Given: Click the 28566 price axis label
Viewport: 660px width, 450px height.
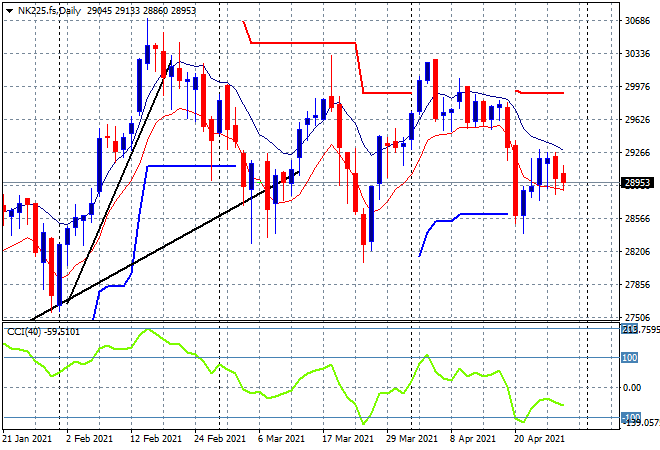Looking at the screenshot, I should point(637,218).
